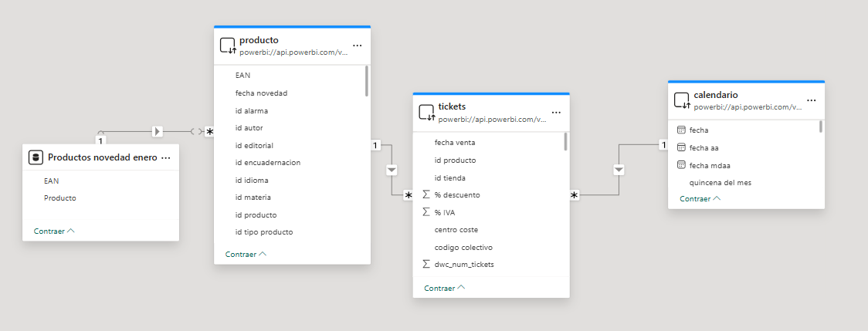Viewport: 868px width, 331px height.
Task: Click the producto table DirectQuery icon
Action: tap(228, 46)
